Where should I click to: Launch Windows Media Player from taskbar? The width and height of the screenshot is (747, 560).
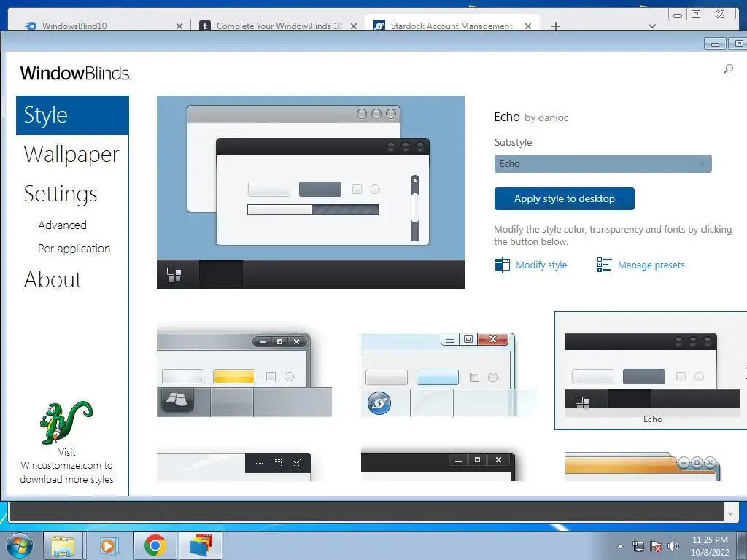[108, 545]
